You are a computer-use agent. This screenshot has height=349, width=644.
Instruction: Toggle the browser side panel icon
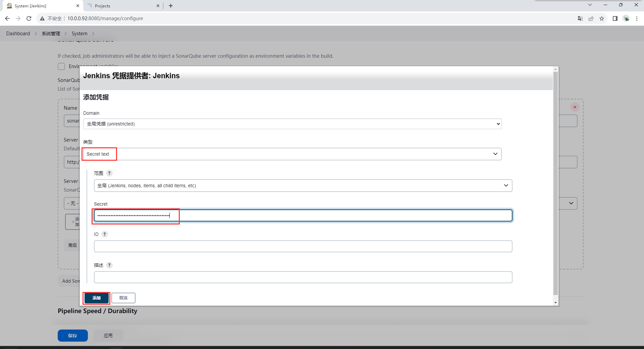pos(615,18)
